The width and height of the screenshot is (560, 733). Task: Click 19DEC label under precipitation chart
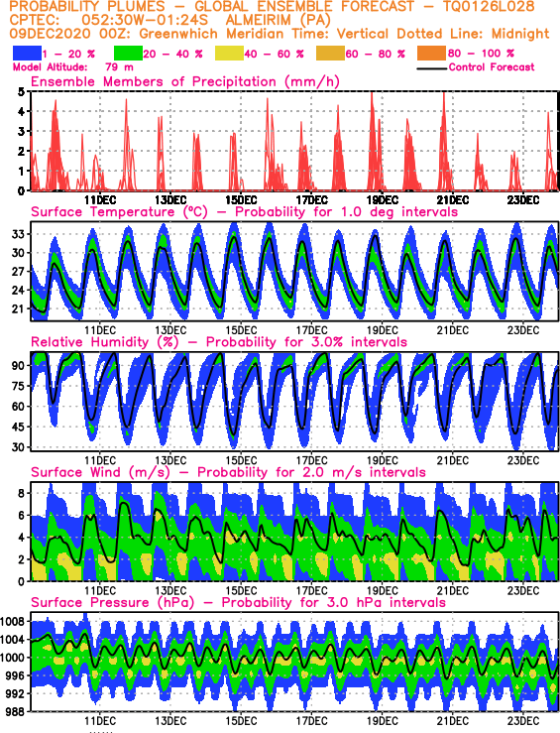click(x=382, y=200)
